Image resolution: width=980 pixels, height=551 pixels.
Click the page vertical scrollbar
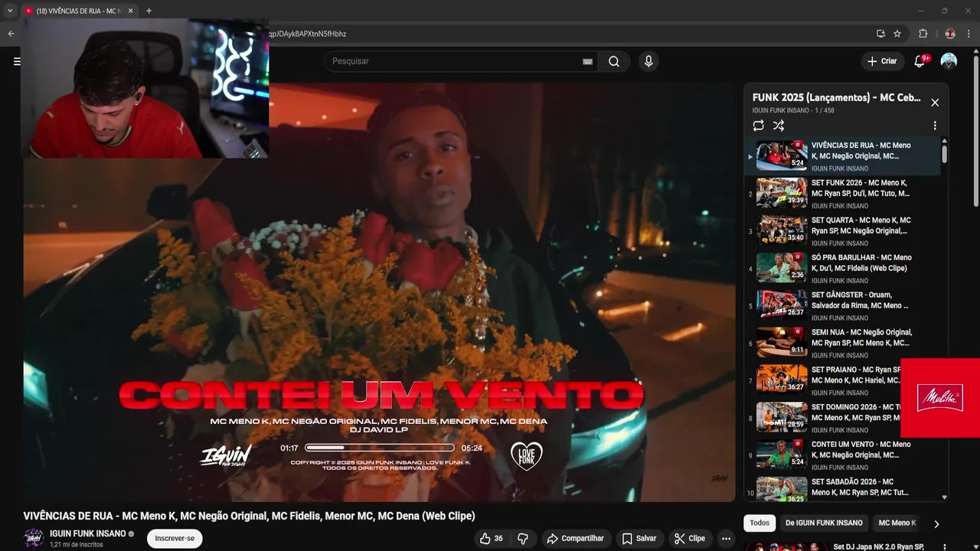click(976, 130)
